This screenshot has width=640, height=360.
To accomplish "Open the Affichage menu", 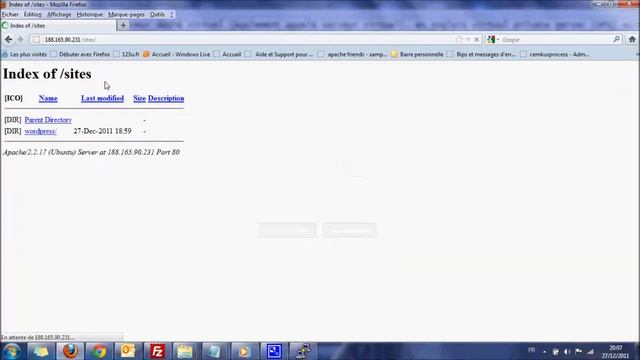I will pos(59,14).
